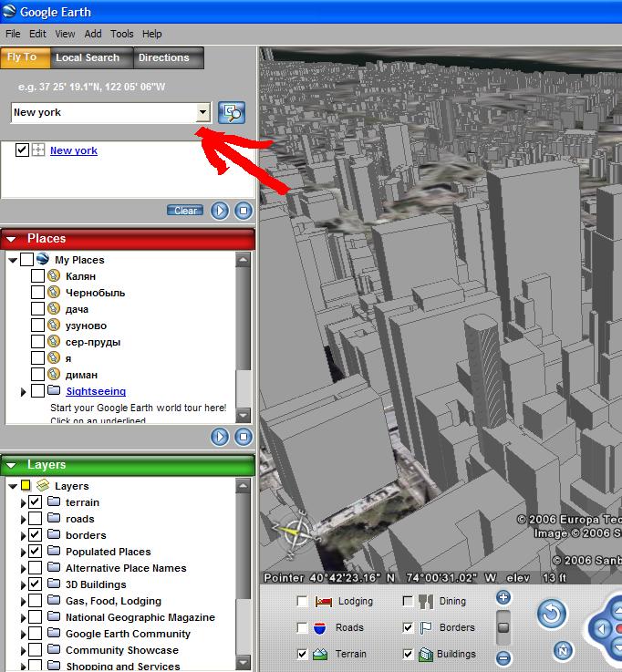
Task: Uncheck the Populated Places layer
Action: click(36, 551)
